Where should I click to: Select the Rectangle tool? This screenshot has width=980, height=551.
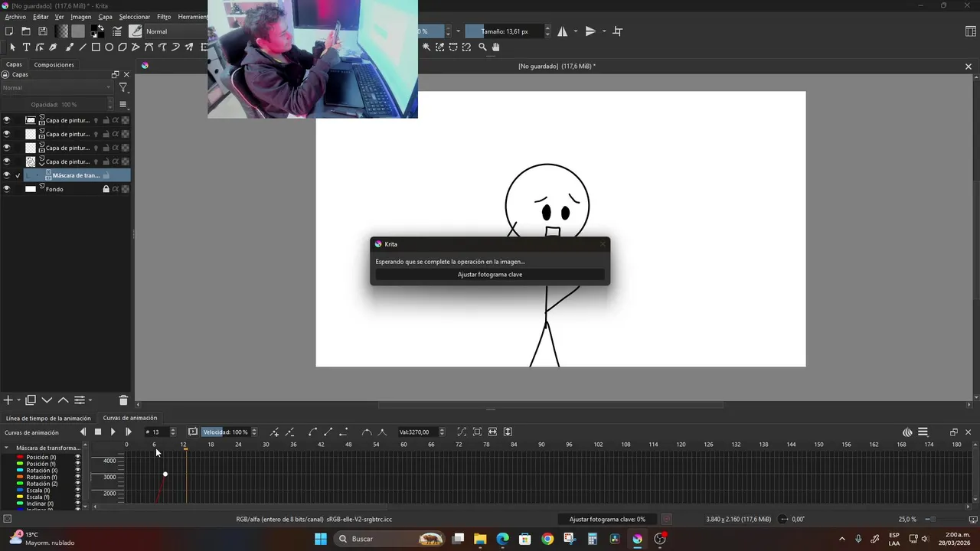click(x=96, y=47)
